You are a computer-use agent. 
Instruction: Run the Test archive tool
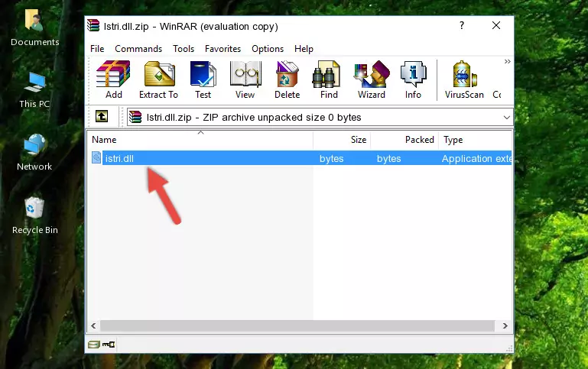pos(203,79)
